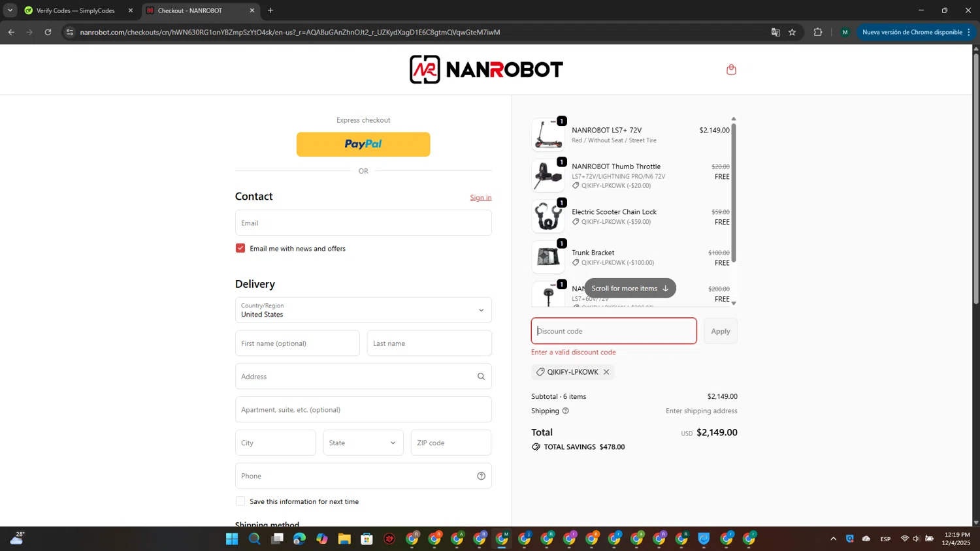Click the Sign in link
This screenshot has height=551, width=980.
(x=481, y=198)
